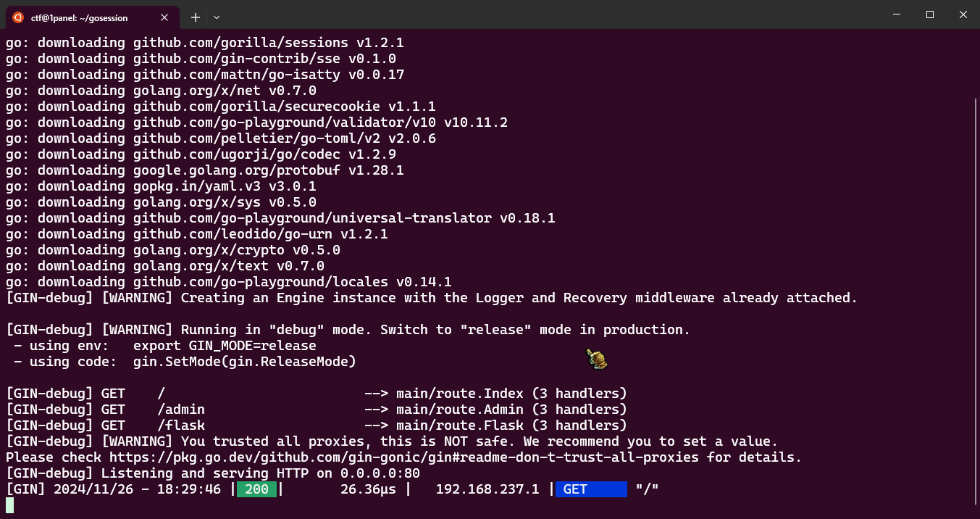Open the pkg.go.dev gin-gonic proxies link
The height and width of the screenshot is (519, 980).
pos(404,457)
